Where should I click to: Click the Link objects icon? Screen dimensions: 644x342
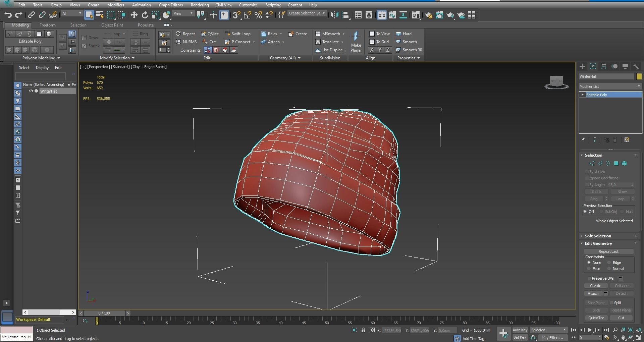[31, 15]
